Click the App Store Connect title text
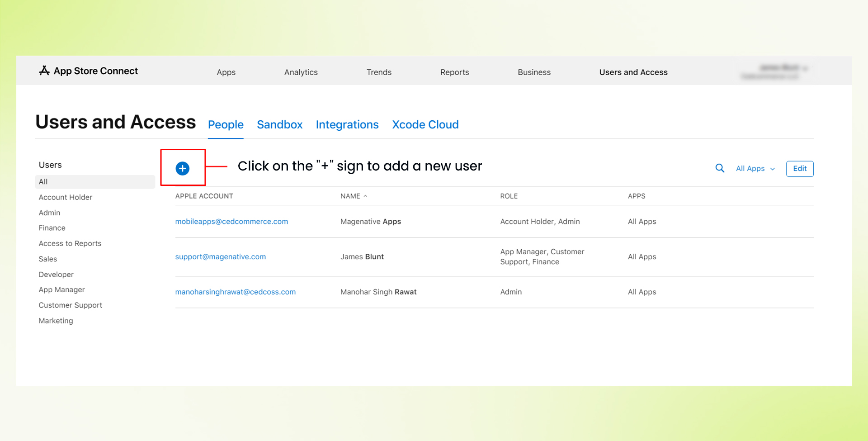This screenshot has height=441, width=868. (96, 71)
